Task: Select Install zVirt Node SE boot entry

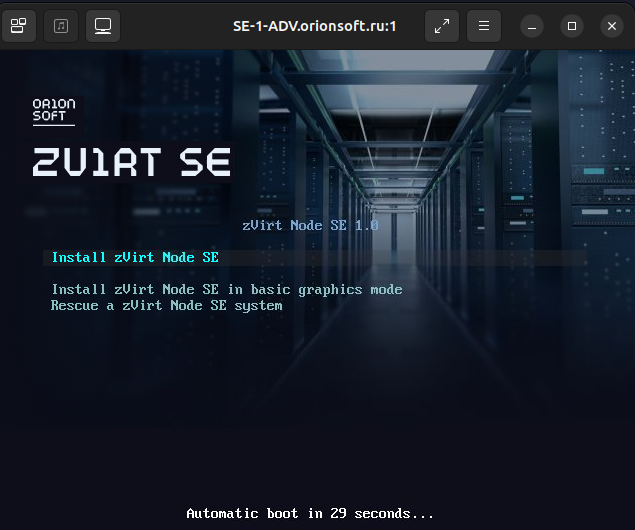Action: [x=315, y=258]
